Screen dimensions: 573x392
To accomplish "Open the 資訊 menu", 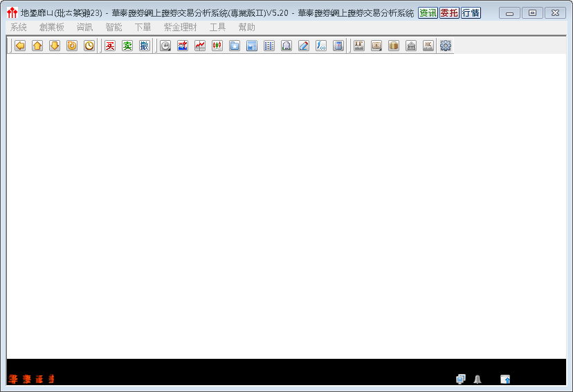I will coord(84,28).
